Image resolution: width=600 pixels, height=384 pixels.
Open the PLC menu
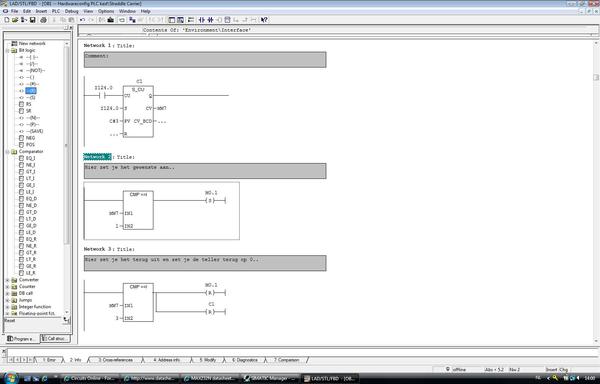coord(56,11)
